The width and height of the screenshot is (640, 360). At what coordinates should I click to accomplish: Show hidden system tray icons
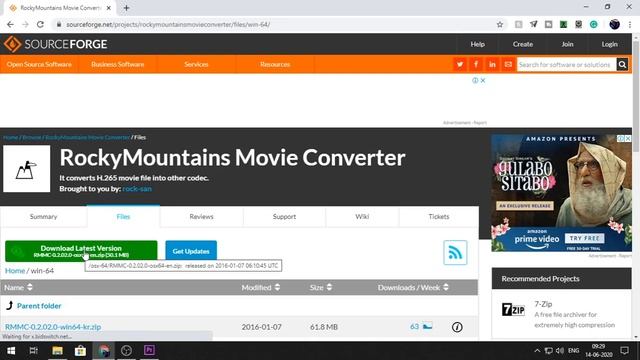coord(537,351)
